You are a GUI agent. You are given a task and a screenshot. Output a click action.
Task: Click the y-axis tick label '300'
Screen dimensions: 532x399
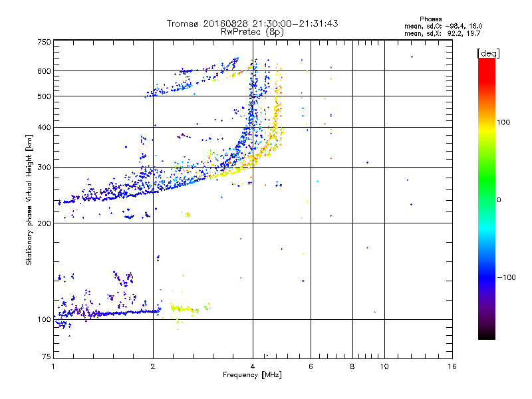click(x=44, y=168)
